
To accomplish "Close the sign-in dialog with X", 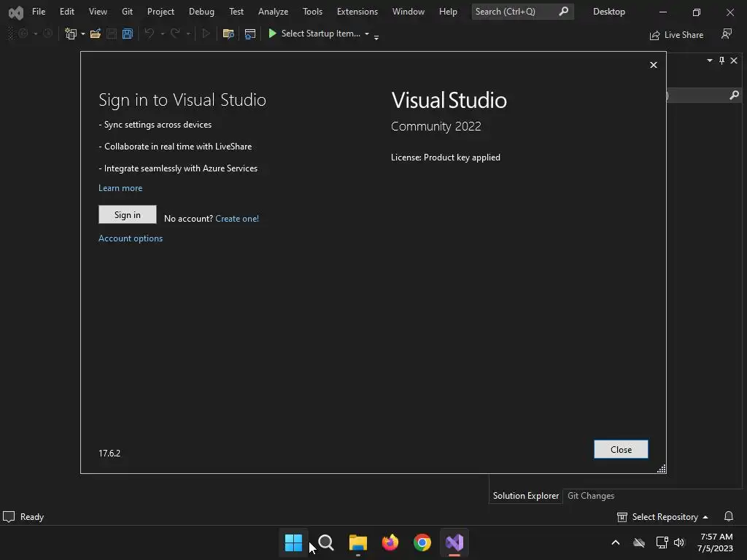I will [x=654, y=65].
